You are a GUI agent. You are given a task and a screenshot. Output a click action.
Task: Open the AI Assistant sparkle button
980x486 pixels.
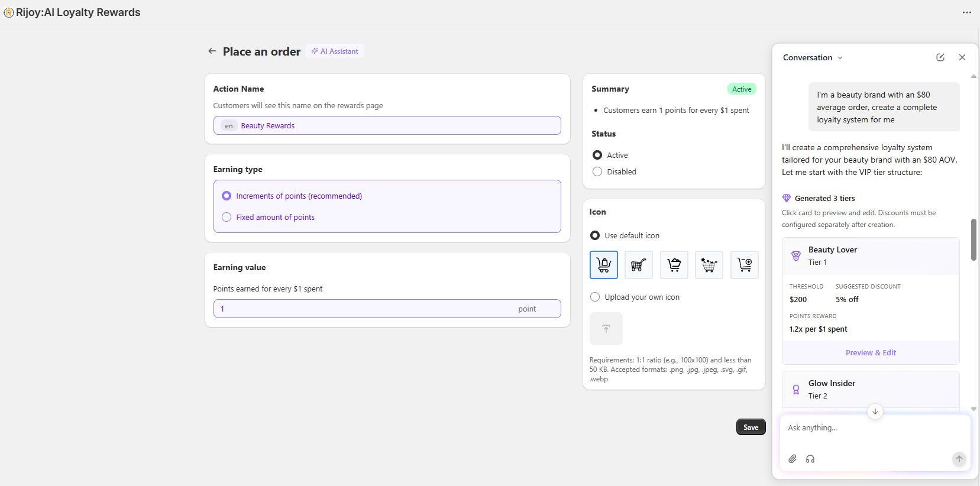335,51
